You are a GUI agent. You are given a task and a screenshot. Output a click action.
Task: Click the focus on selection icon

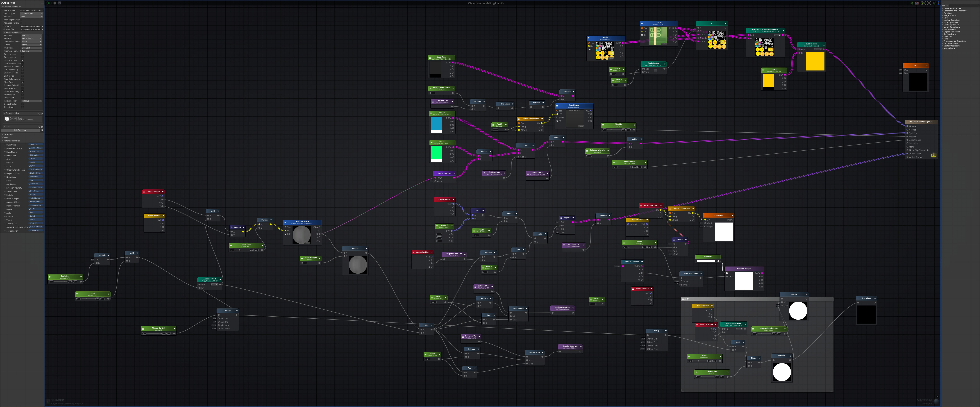click(x=924, y=3)
